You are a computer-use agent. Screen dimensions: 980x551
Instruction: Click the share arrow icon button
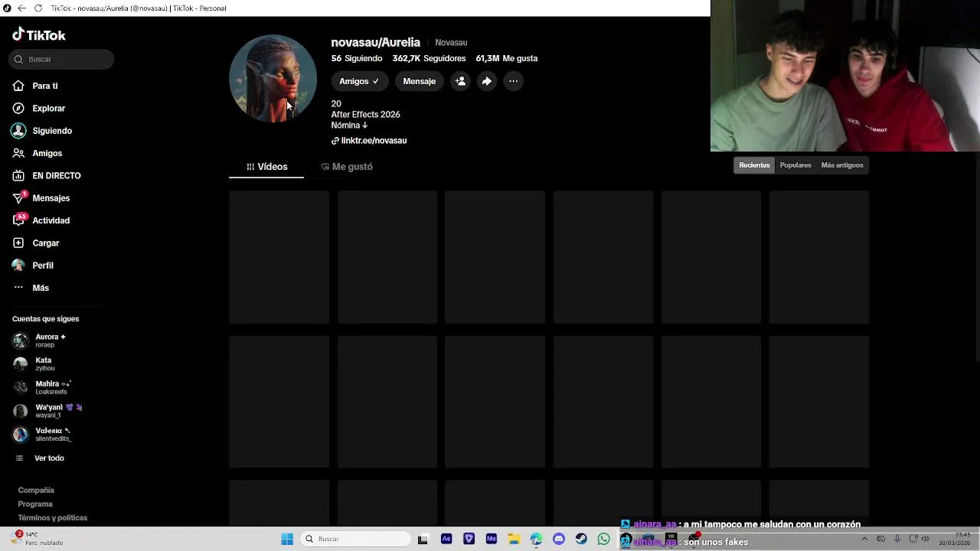coord(487,81)
